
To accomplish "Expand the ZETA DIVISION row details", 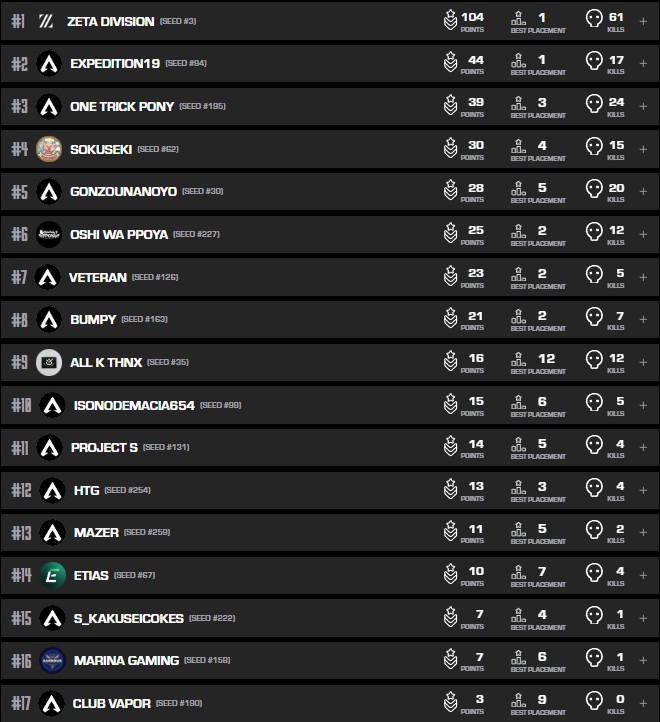I will 643,21.
